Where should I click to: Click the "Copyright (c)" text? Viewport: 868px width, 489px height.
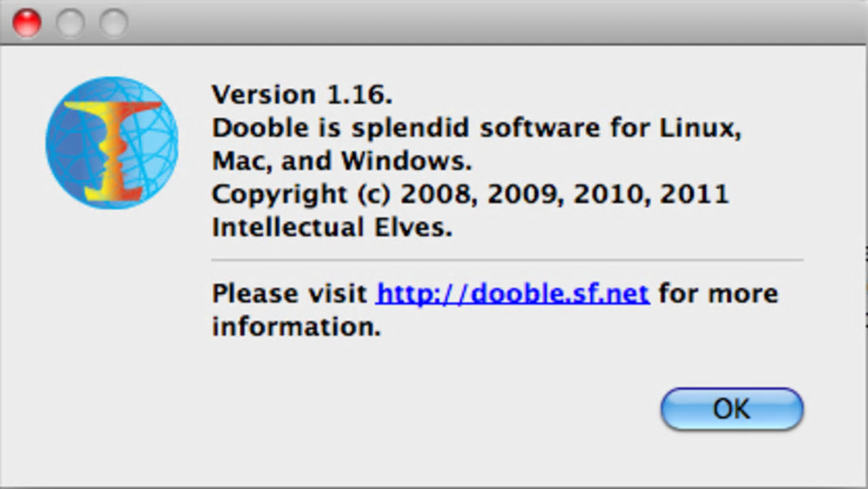tap(300, 194)
